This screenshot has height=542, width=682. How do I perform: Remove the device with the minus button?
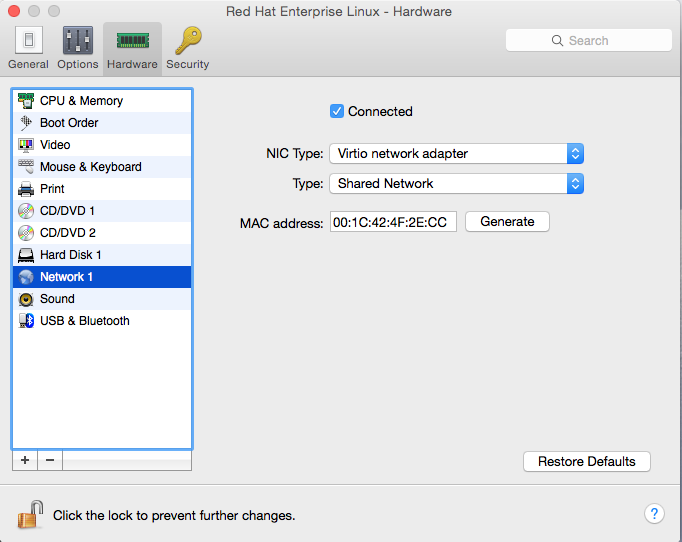[x=50, y=460]
